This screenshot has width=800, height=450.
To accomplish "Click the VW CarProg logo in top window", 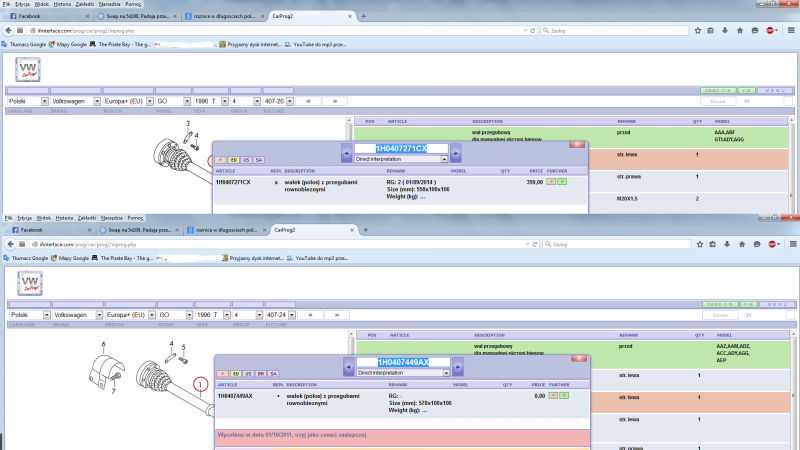I will coord(28,69).
